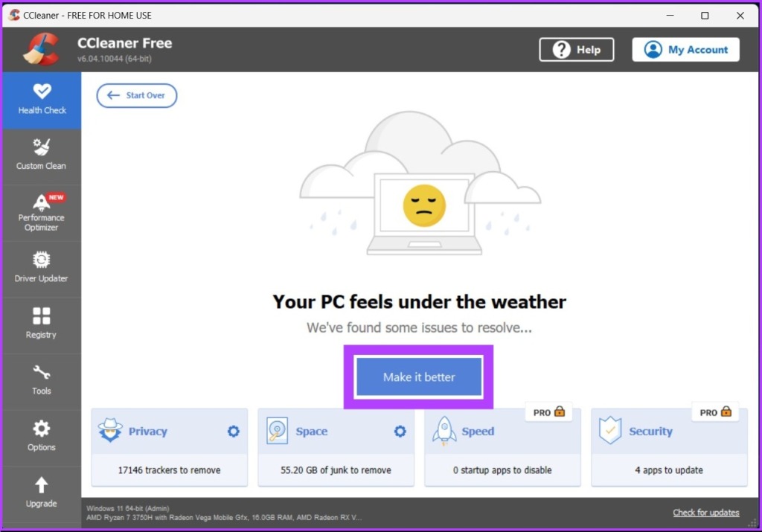Open Space settings gear
Viewport: 762px width, 532px height.
pyautogui.click(x=400, y=431)
